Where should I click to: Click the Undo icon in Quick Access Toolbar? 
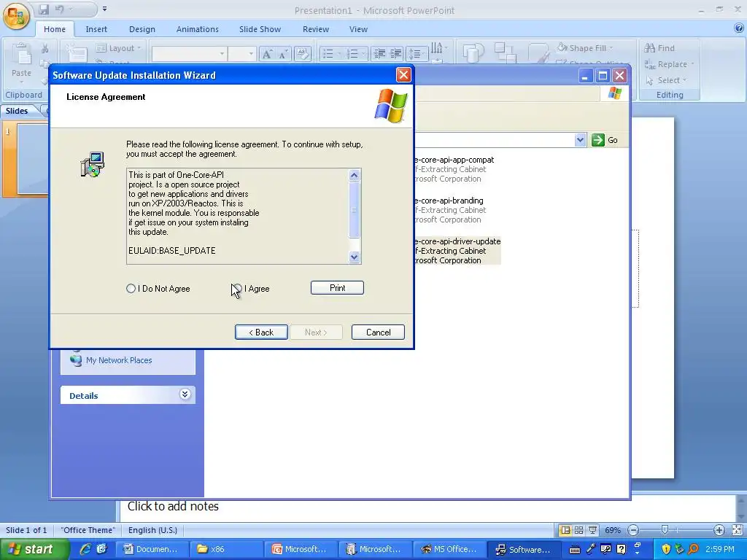(60, 9)
